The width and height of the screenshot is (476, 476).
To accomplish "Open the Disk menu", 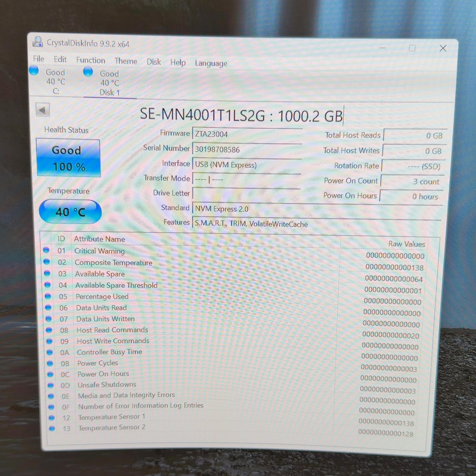I will pos(154,62).
